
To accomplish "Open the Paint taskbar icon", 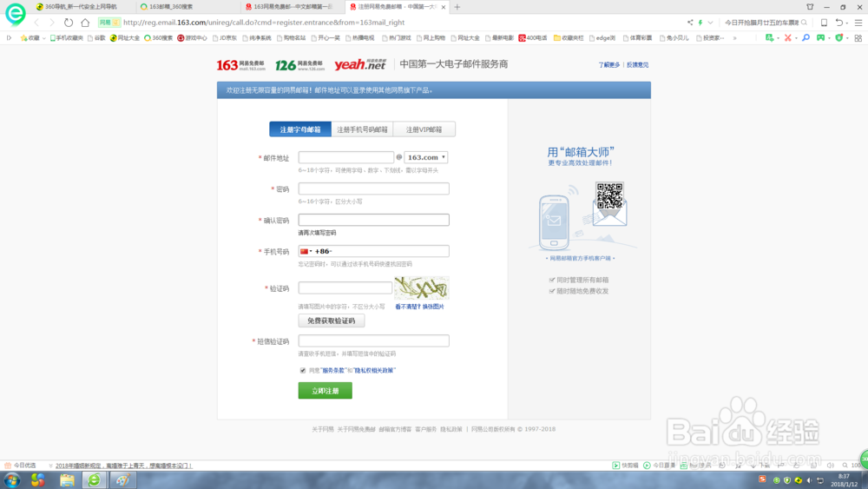I will pos(122,479).
